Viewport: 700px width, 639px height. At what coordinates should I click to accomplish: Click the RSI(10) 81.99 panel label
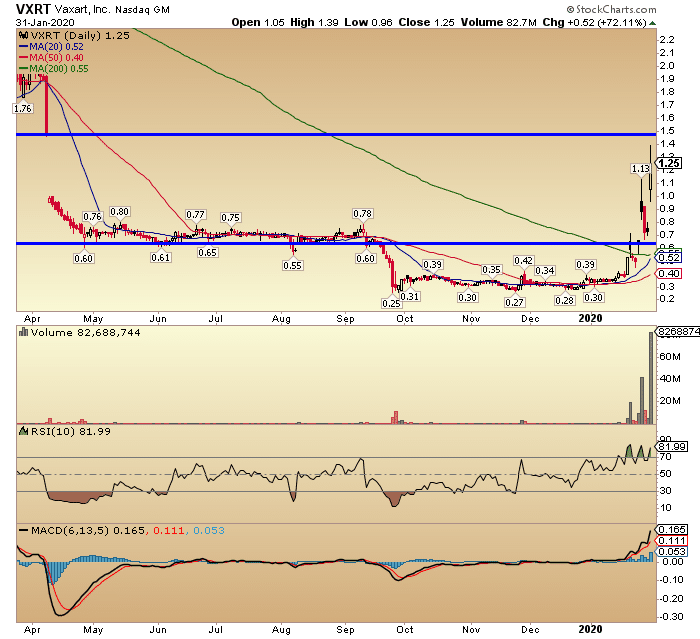click(71, 431)
